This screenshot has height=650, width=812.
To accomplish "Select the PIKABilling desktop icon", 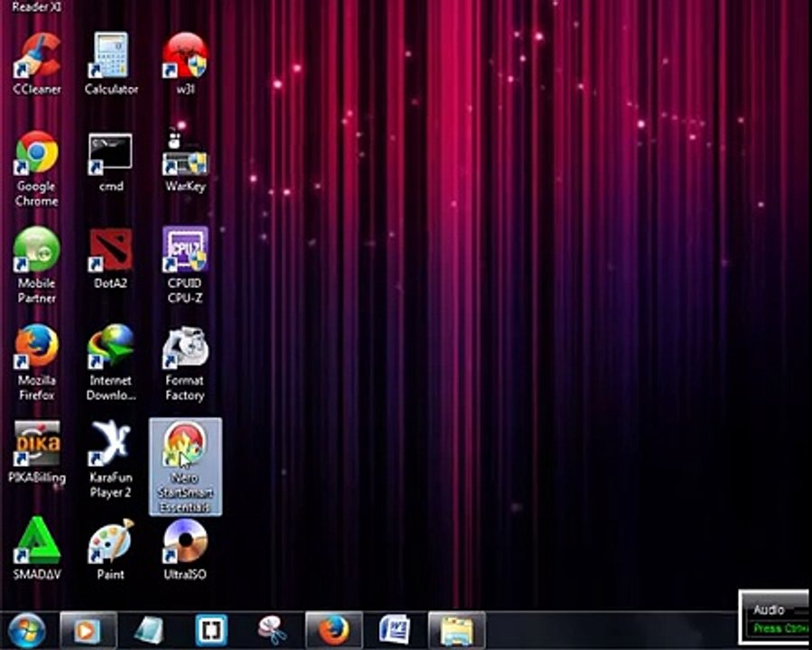I will [x=37, y=452].
